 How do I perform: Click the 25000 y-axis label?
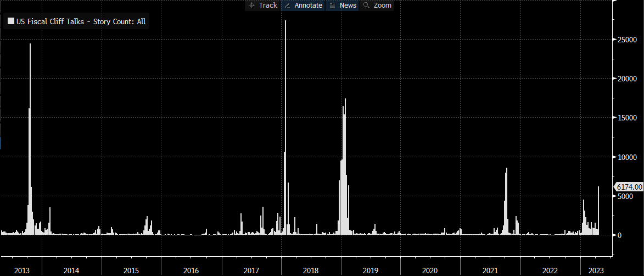(x=626, y=40)
